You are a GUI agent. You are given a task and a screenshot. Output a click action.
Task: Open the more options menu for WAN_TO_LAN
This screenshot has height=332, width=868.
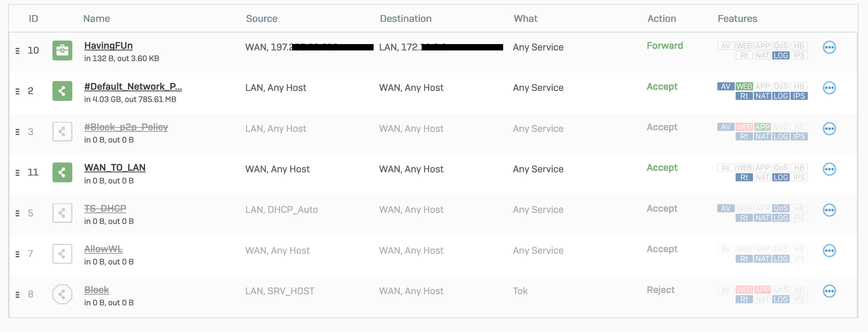[x=829, y=169]
